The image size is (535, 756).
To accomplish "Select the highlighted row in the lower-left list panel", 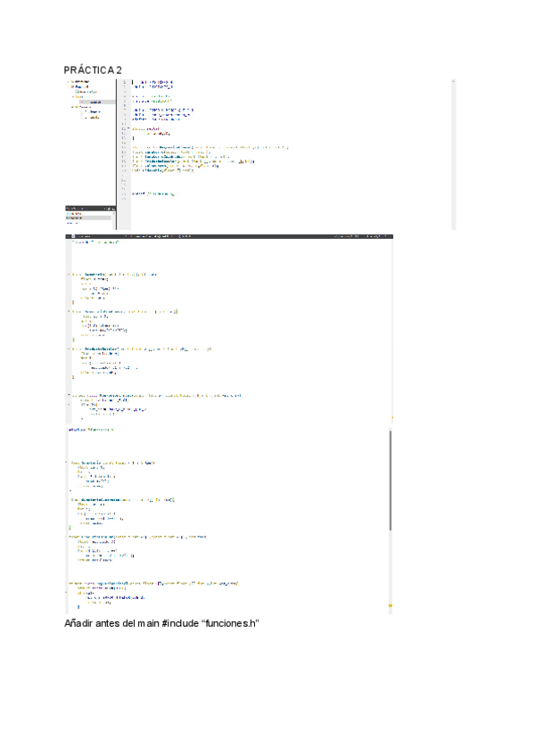I will coord(88,218).
